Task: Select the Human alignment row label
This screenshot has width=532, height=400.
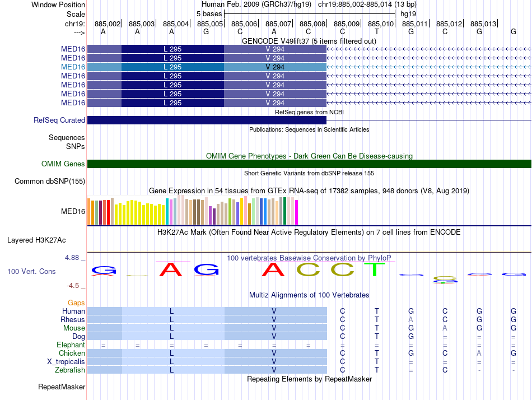Action: click(x=73, y=311)
